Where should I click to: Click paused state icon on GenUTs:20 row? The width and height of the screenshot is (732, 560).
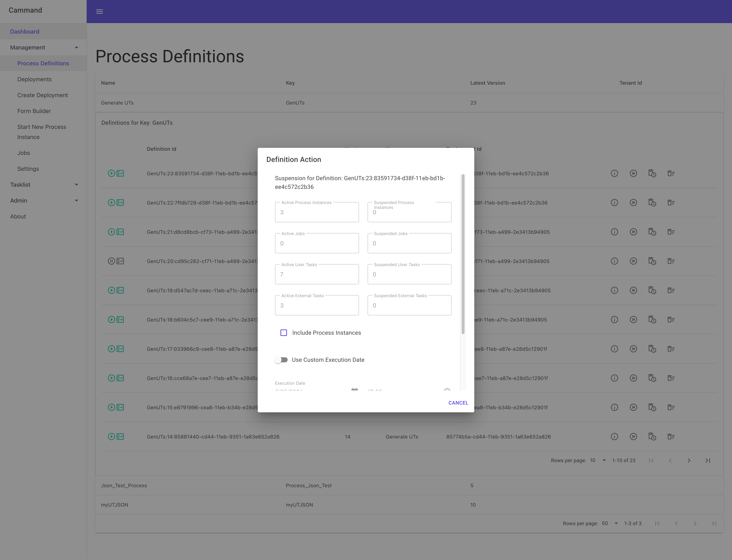(111, 261)
